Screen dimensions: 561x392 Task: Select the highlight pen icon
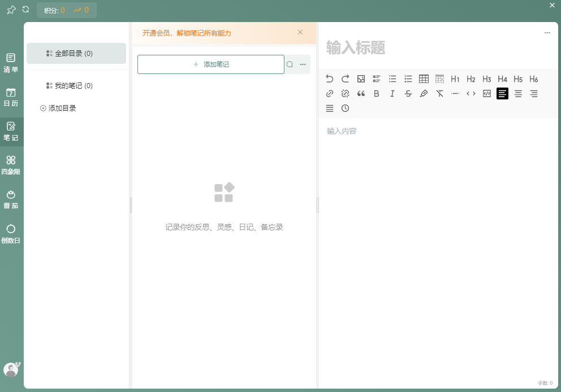(424, 94)
